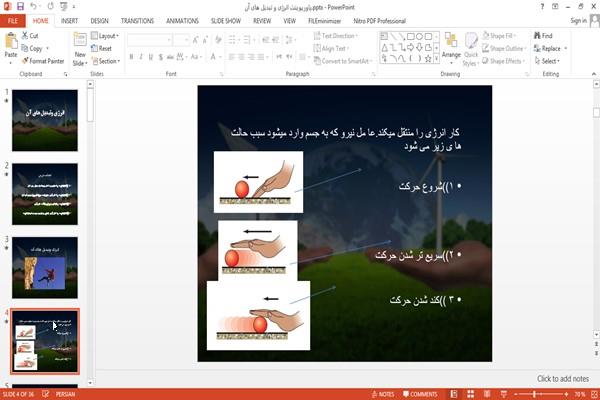Click the Find button
The height and width of the screenshot is (400, 600).
point(543,36)
